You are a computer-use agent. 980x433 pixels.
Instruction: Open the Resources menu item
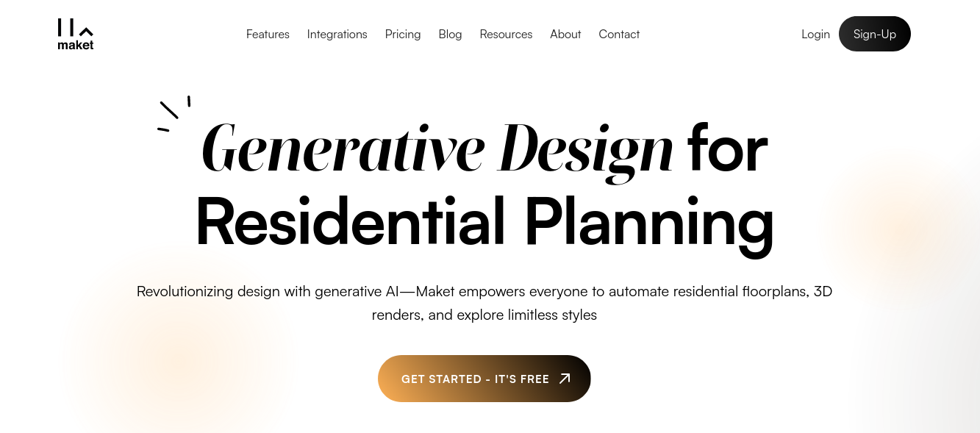506,34
